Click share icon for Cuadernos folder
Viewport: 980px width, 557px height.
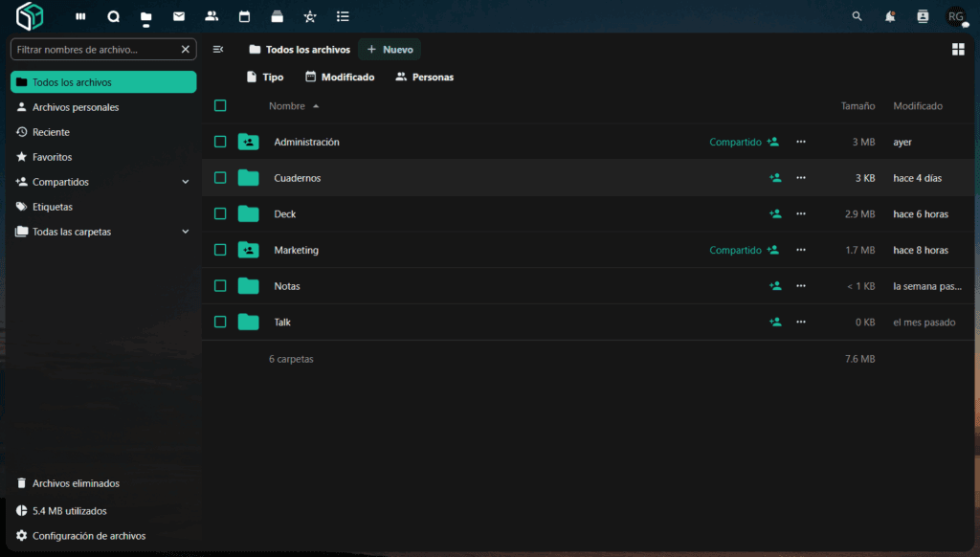click(775, 178)
